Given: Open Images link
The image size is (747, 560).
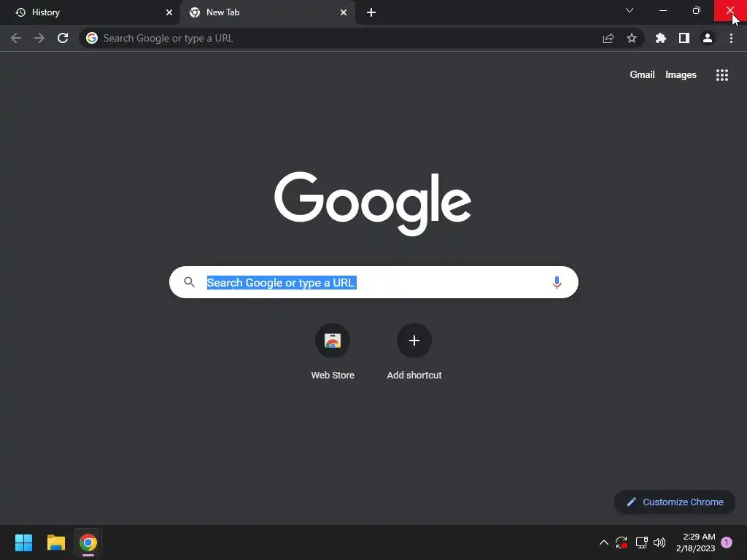Looking at the screenshot, I should pos(681,75).
